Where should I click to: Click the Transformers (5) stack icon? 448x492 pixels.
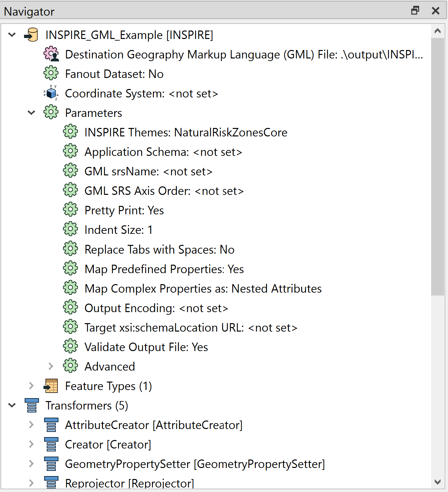pos(32,405)
